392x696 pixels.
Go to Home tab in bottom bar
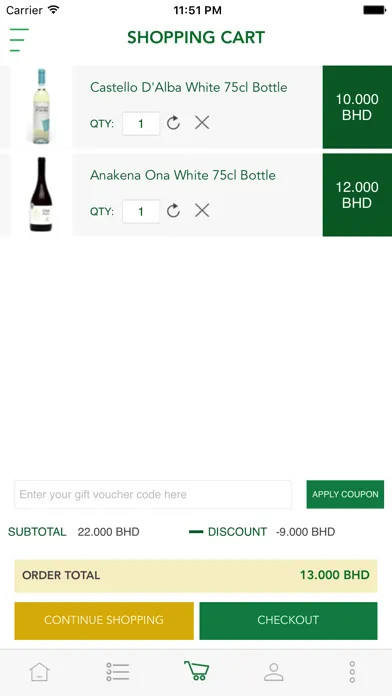40,672
